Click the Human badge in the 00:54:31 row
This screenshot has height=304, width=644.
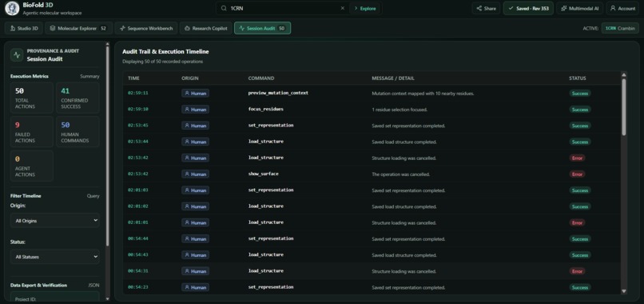[195, 271]
